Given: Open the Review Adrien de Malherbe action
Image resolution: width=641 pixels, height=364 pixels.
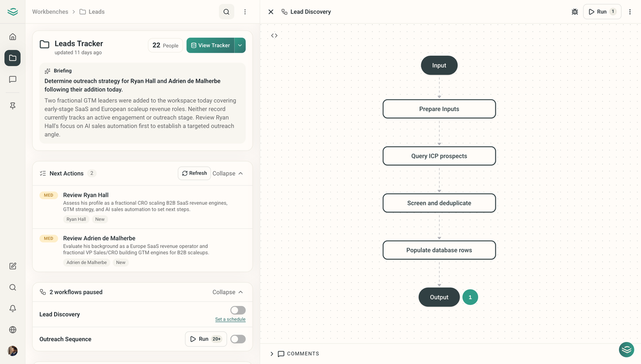Looking at the screenshot, I should point(142,250).
